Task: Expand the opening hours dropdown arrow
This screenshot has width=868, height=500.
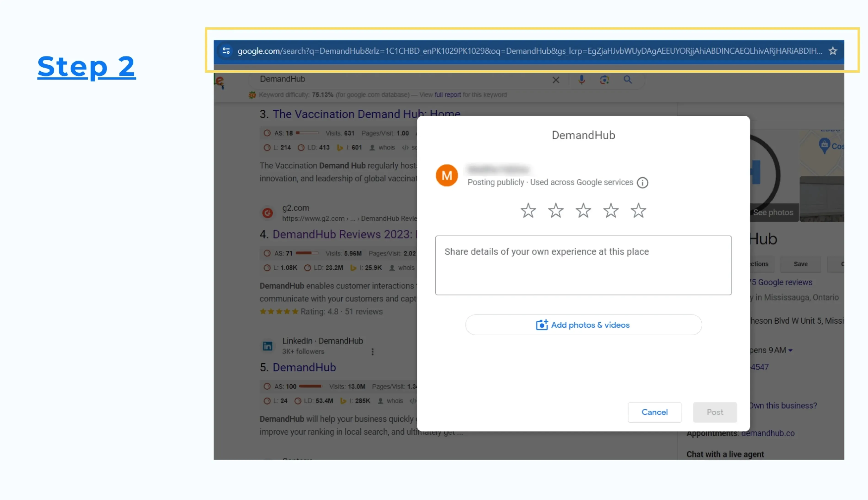Action: click(x=790, y=351)
